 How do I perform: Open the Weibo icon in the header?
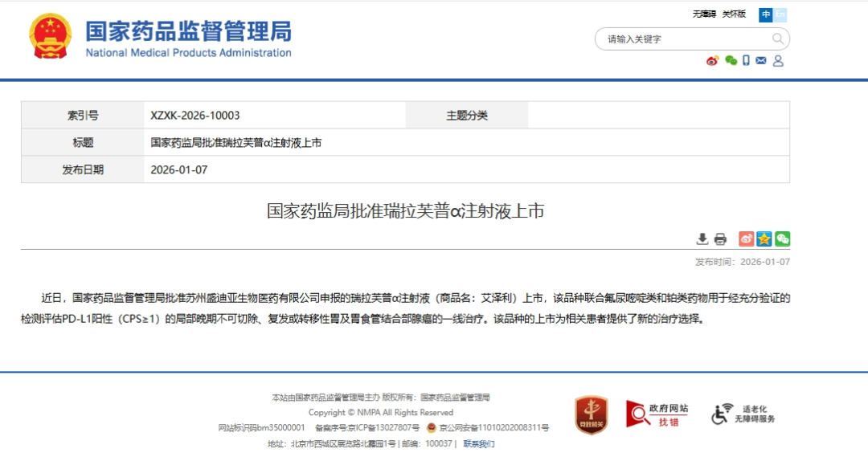(x=712, y=61)
